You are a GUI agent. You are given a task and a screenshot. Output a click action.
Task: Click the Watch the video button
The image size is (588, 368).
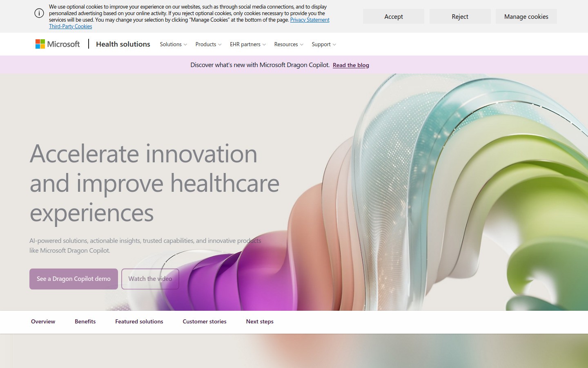[x=150, y=279]
